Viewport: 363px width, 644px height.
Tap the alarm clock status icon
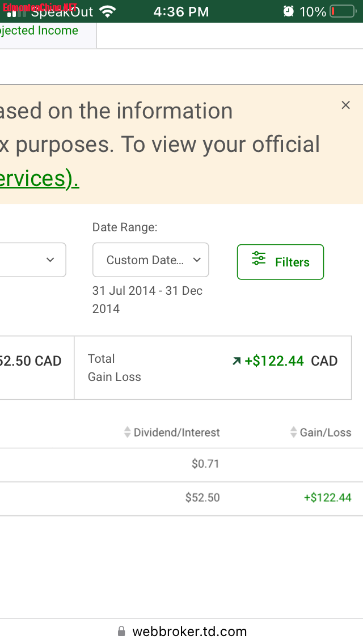coord(289,11)
